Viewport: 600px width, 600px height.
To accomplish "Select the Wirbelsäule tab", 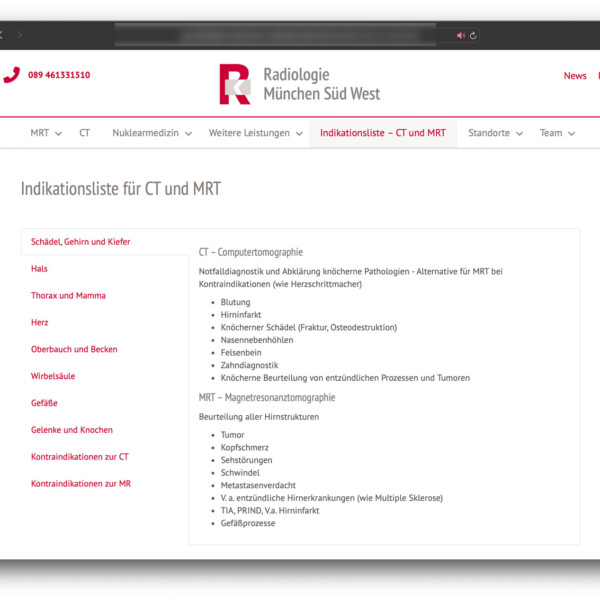I will 53,377.
